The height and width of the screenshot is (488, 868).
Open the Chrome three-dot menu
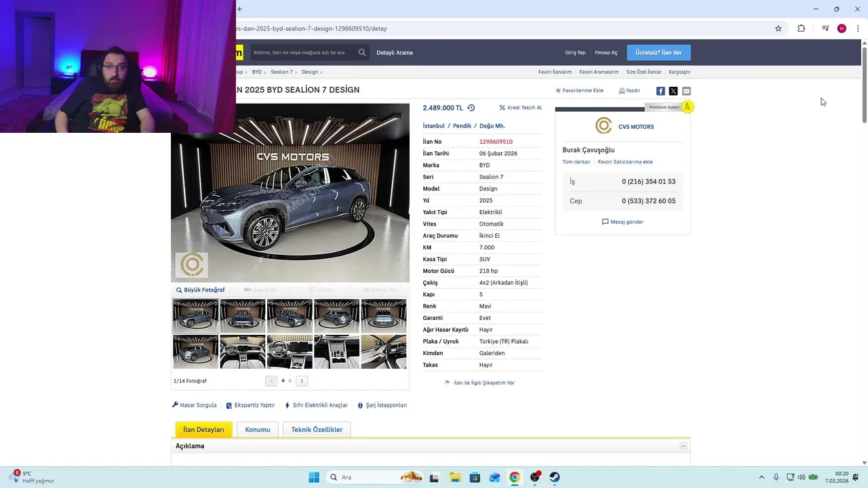point(858,28)
